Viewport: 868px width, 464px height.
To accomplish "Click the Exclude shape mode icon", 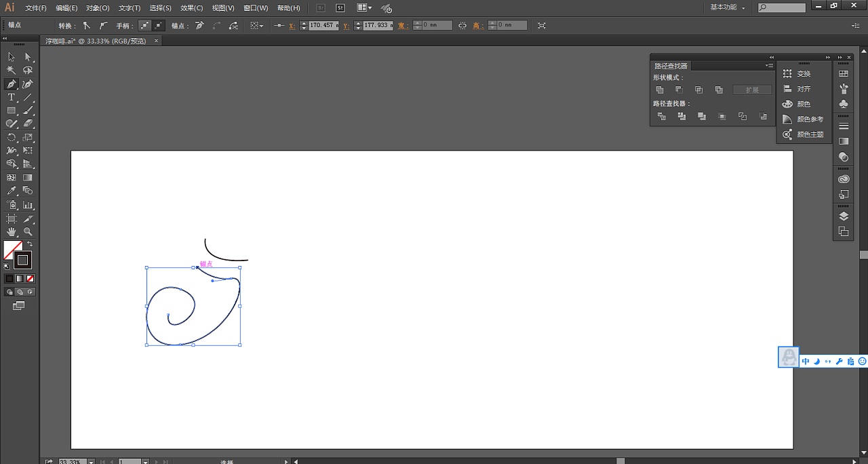I will [x=719, y=90].
